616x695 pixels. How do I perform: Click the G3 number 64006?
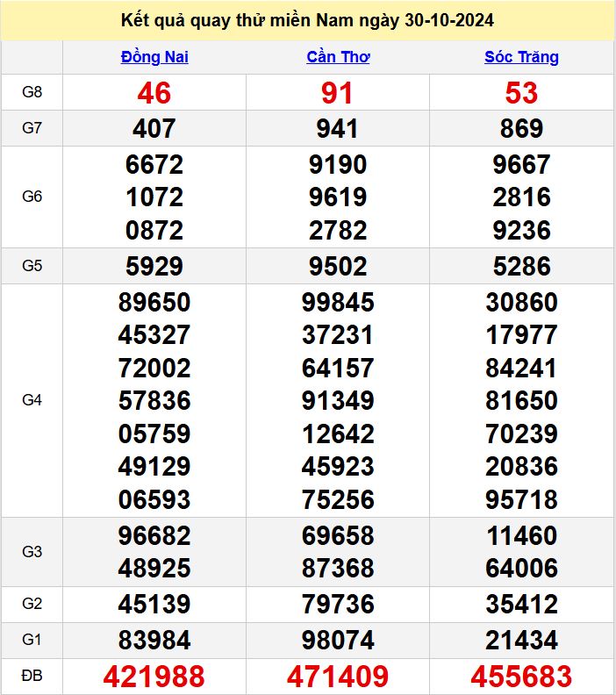[x=521, y=569]
